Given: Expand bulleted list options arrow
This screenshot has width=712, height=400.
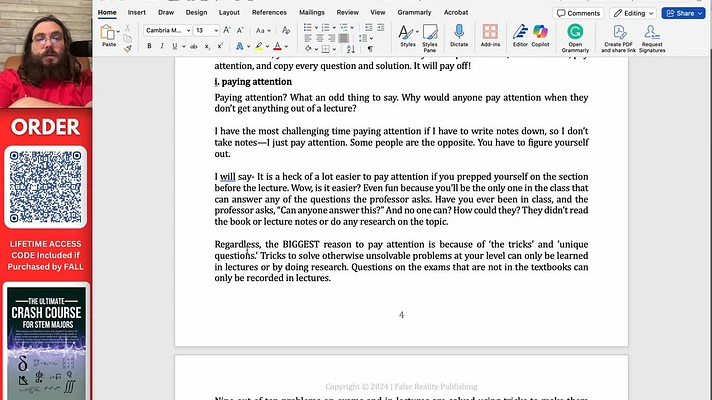Looking at the screenshot, I should 316,28.
